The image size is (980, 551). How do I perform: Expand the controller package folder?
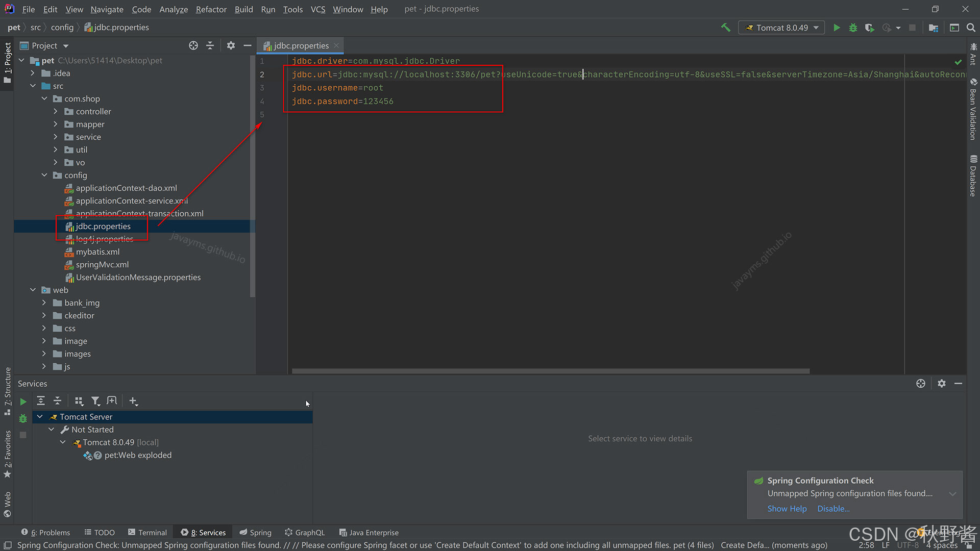point(56,111)
